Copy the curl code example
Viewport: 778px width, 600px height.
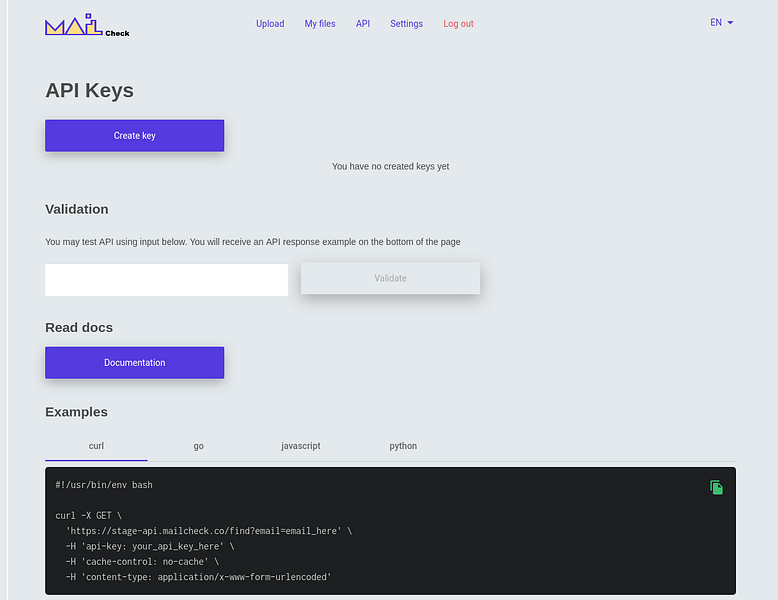pyautogui.click(x=716, y=487)
